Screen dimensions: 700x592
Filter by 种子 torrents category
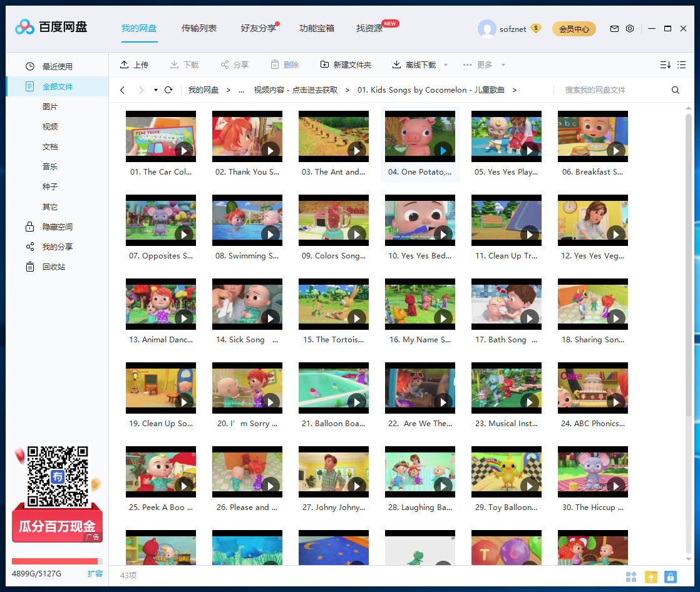[x=50, y=187]
